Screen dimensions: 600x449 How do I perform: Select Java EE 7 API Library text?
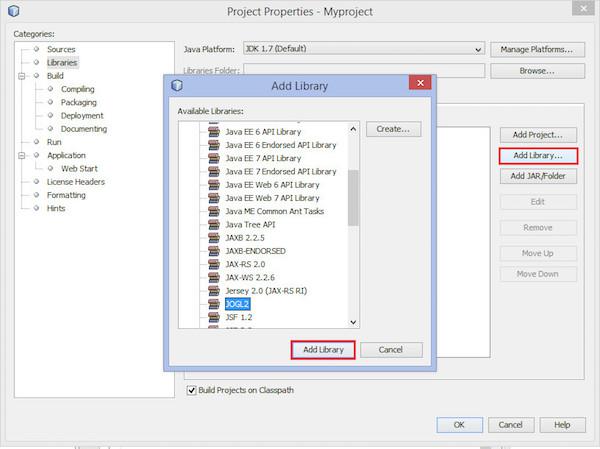point(263,158)
